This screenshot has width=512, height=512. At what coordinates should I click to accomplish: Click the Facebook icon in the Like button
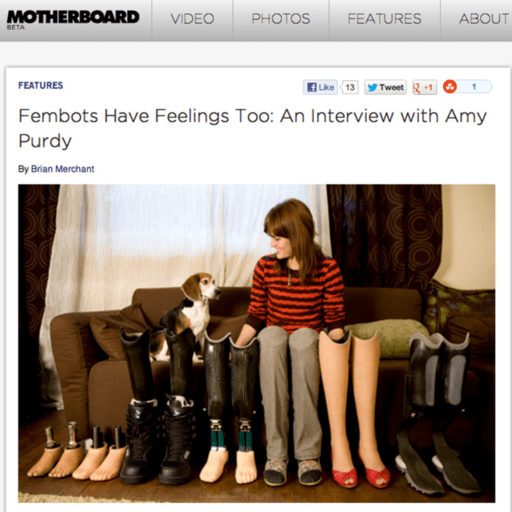pos(312,87)
